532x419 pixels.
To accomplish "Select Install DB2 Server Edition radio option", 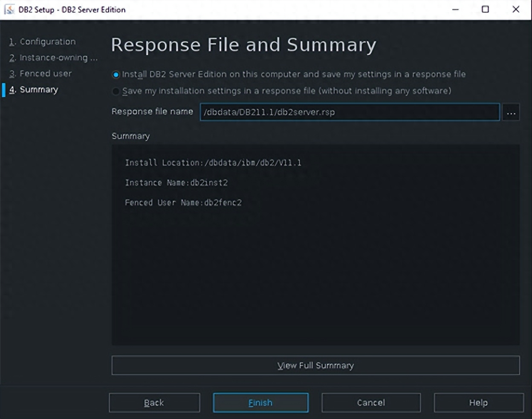I will pyautogui.click(x=116, y=75).
